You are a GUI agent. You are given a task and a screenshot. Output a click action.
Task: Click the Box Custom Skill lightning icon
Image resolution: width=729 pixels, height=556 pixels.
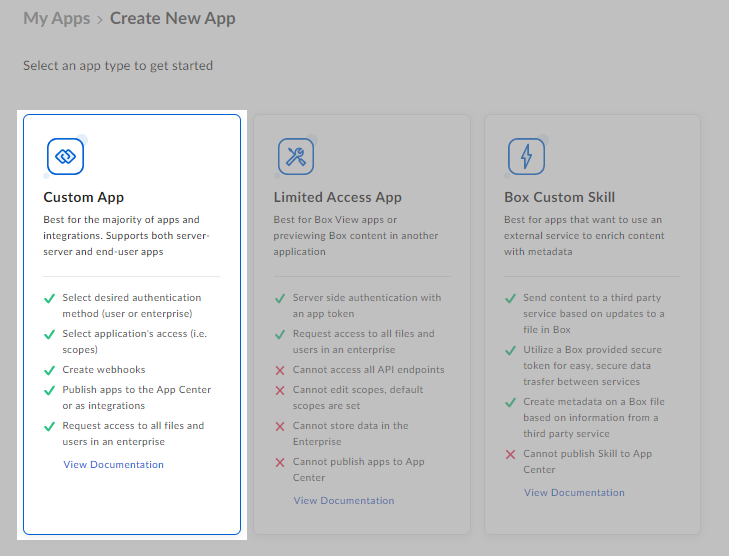pyautogui.click(x=526, y=156)
